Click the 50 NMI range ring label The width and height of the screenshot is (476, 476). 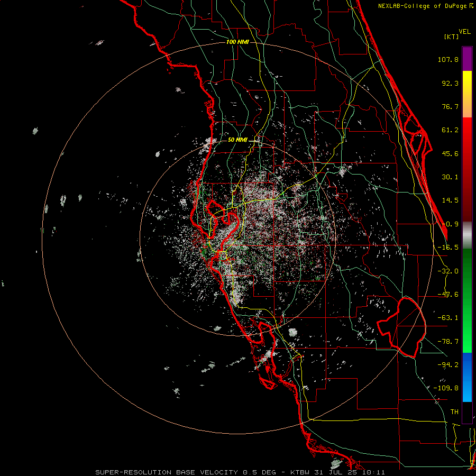tap(237, 140)
